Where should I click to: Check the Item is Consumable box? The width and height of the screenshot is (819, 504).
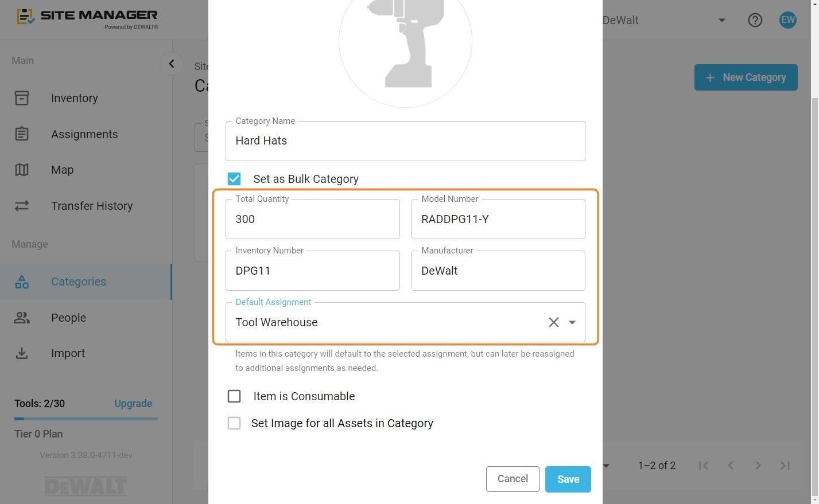pos(234,396)
